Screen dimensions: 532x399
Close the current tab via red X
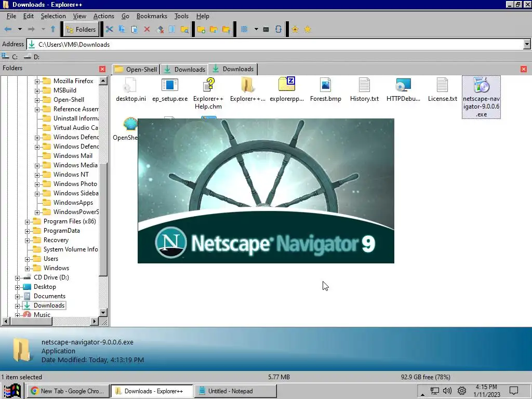pyautogui.click(x=524, y=69)
